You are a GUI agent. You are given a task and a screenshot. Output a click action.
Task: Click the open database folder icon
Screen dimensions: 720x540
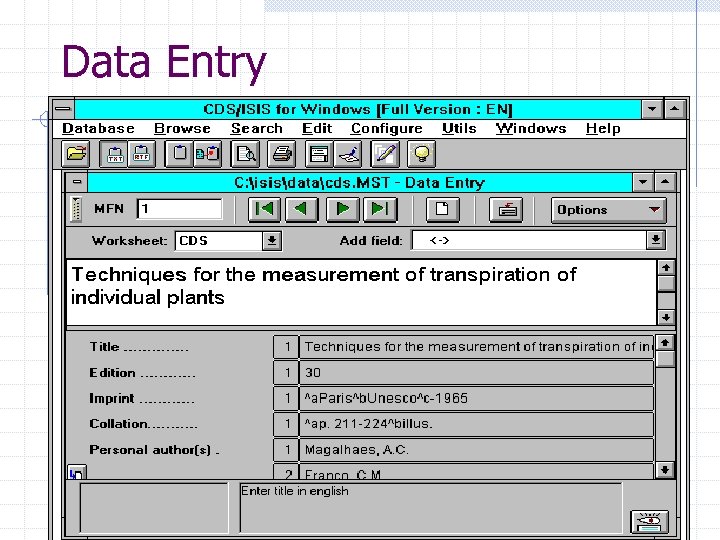pyautogui.click(x=76, y=153)
